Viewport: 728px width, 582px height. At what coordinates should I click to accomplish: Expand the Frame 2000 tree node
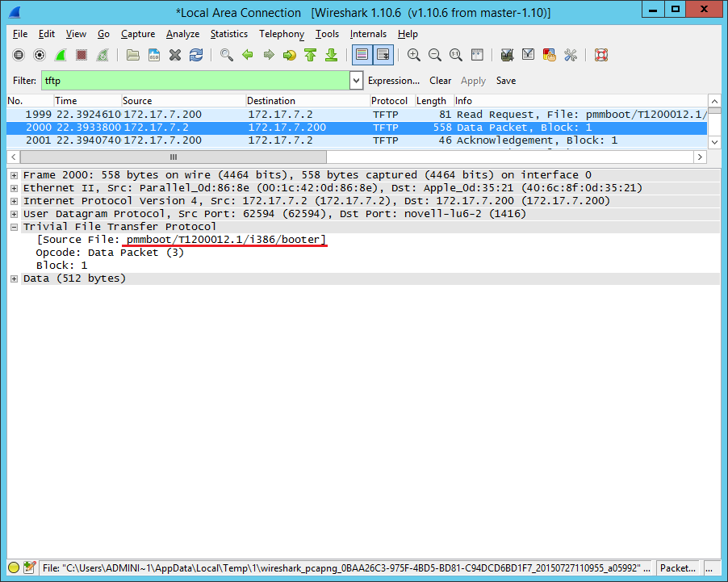(15, 175)
